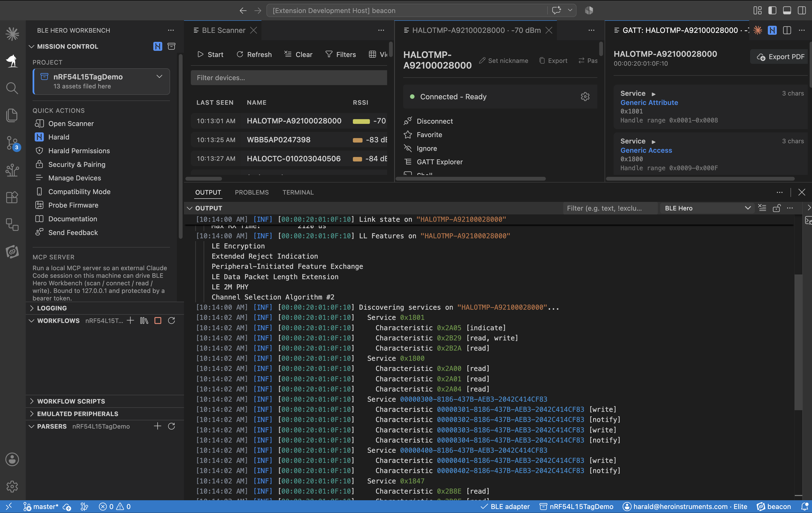Refresh the Parsers section
Image resolution: width=812 pixels, height=513 pixels.
click(x=171, y=426)
